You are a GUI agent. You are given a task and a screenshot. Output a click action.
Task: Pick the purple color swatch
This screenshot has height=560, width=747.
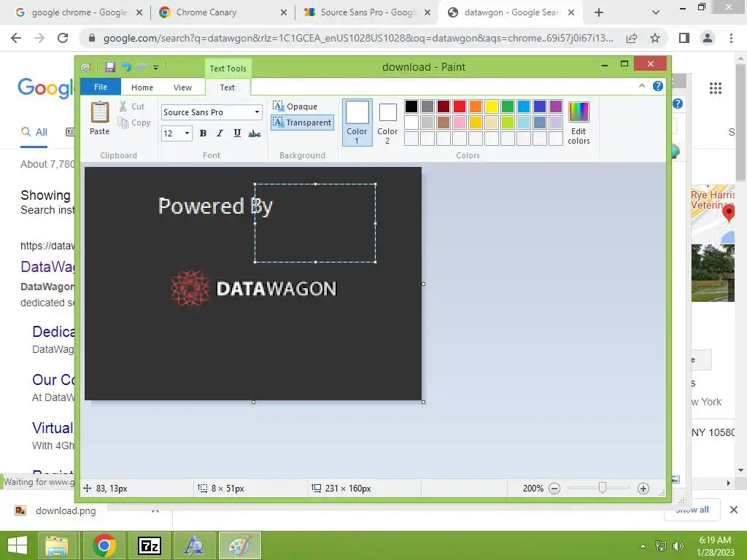(556, 106)
